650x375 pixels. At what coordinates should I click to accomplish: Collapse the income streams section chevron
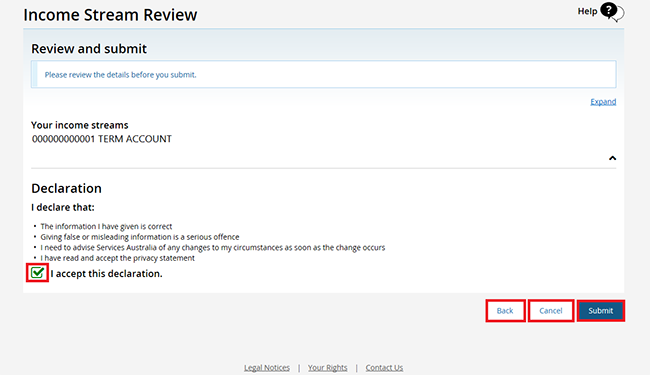pos(612,158)
